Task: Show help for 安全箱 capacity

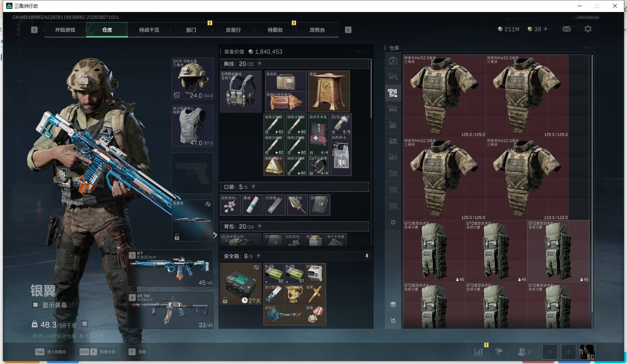Action: 258,256
